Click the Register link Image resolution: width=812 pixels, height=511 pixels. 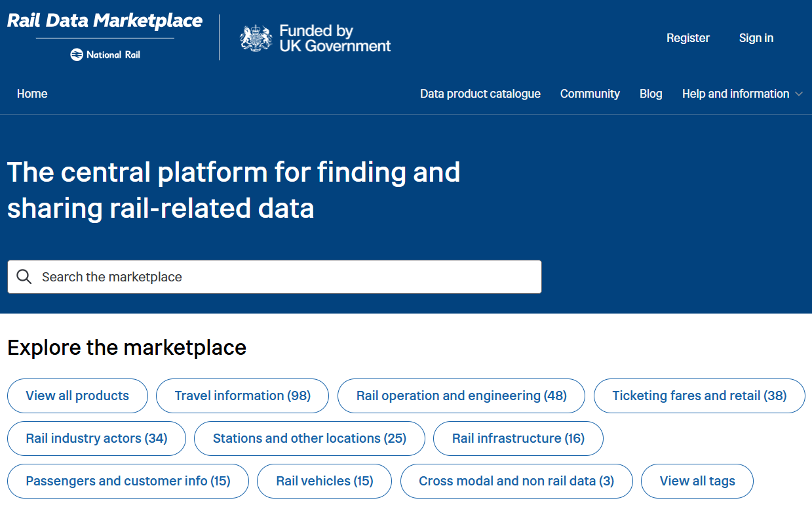pos(688,38)
